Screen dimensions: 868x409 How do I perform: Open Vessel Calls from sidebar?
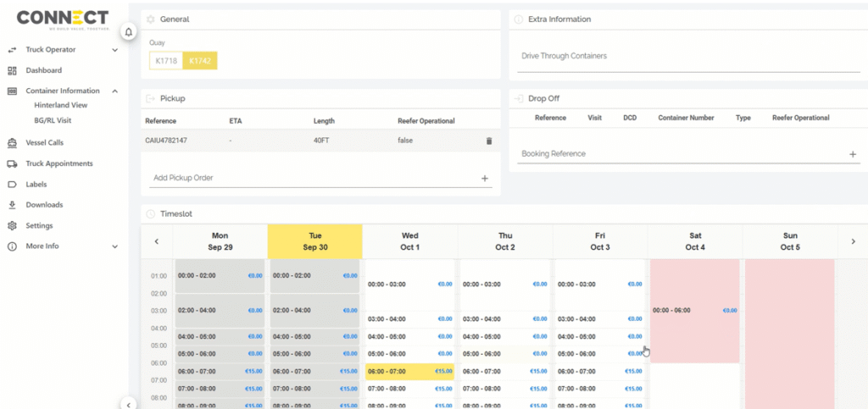coord(44,143)
